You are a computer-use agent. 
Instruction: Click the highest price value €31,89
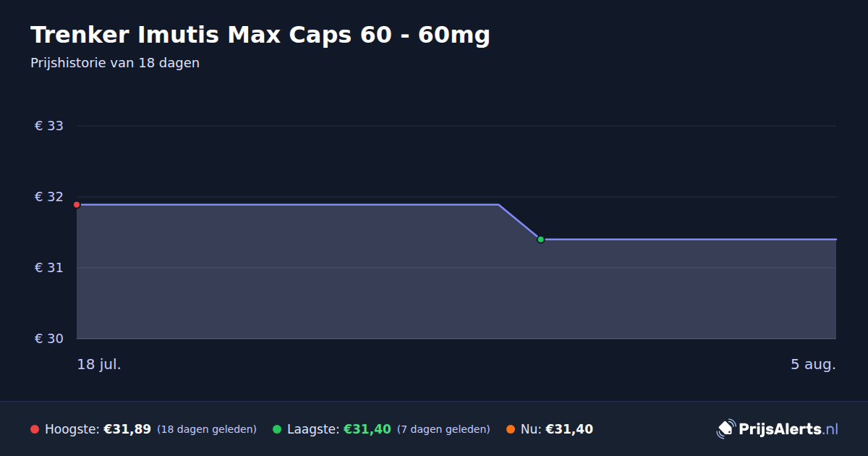[127, 429]
